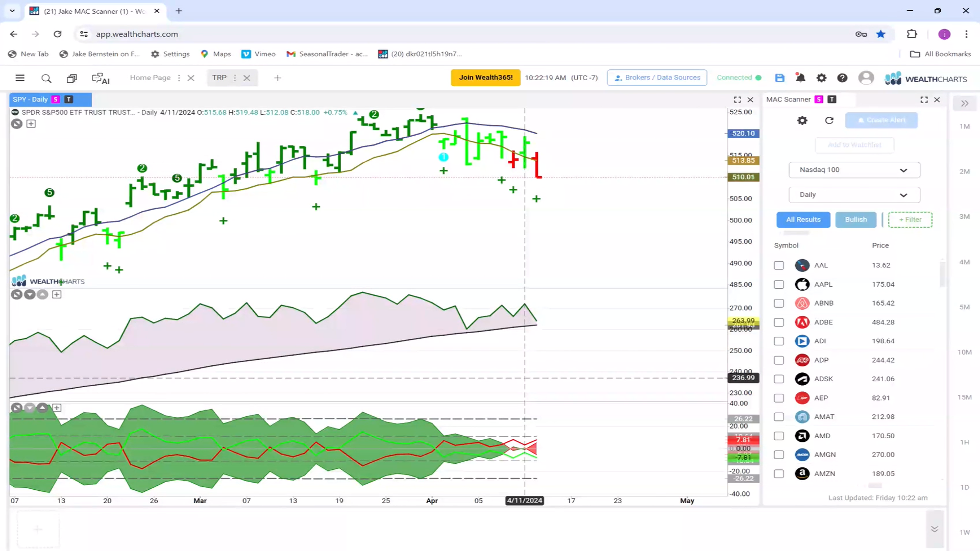Viewport: 980px width, 551px height.
Task: Filter scanner to Bullish results
Action: click(x=856, y=220)
